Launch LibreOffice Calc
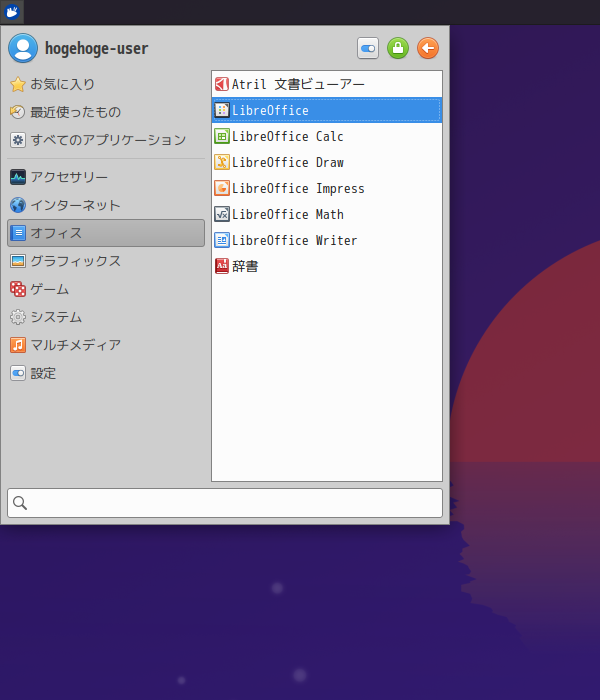600x700 pixels. click(327, 136)
